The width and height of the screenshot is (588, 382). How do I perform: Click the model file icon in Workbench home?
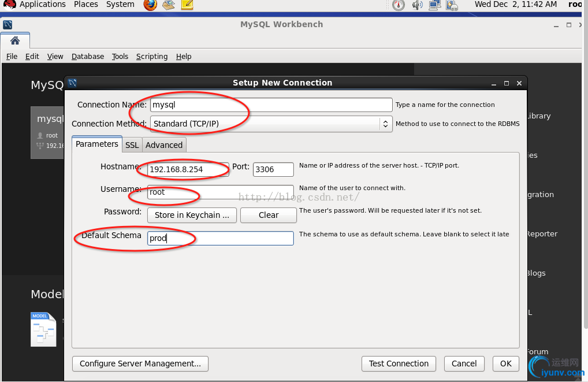[x=43, y=329]
